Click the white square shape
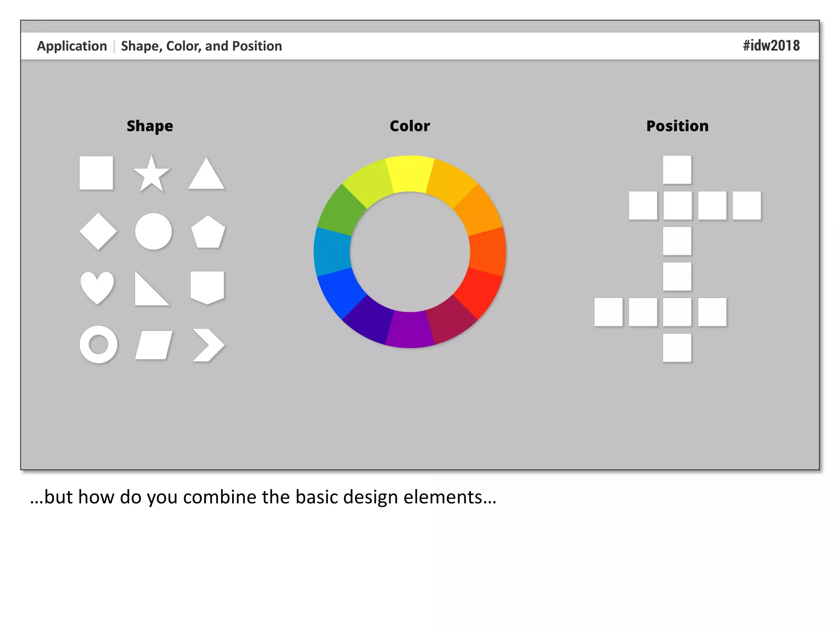This screenshot has width=840, height=630. tap(96, 173)
